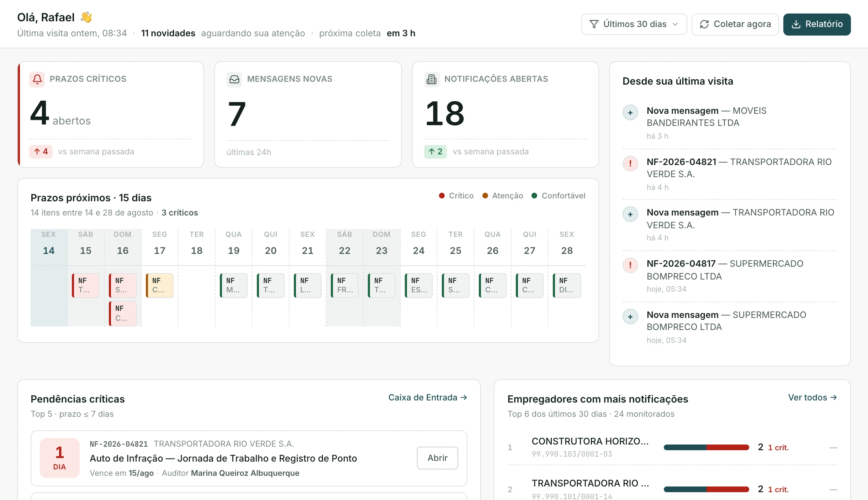Click the Coletar agora button

click(735, 24)
